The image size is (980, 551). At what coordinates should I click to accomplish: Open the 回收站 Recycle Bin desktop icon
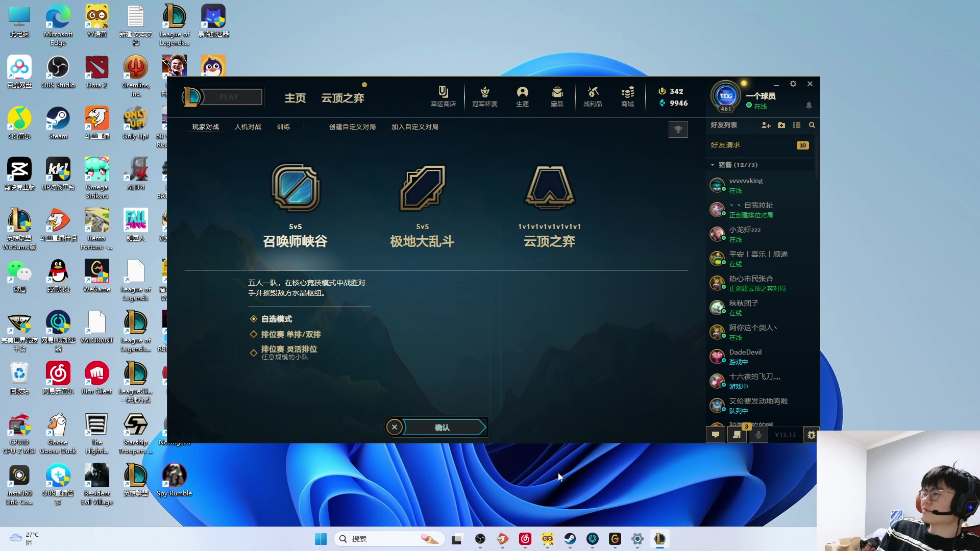pos(19,378)
